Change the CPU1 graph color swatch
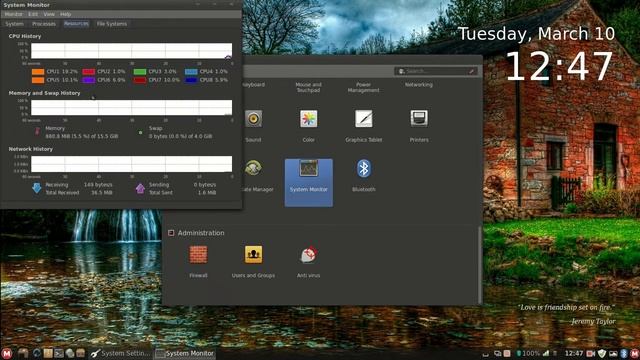 click(38, 72)
